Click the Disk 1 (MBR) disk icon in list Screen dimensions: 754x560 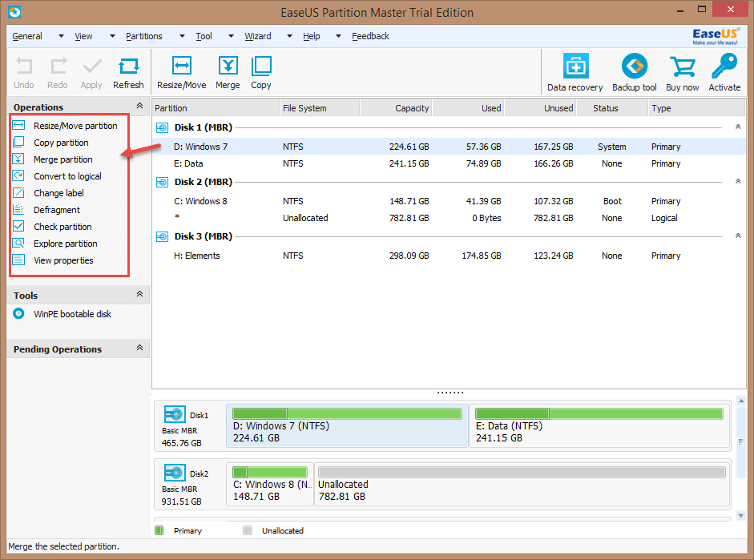click(x=162, y=127)
